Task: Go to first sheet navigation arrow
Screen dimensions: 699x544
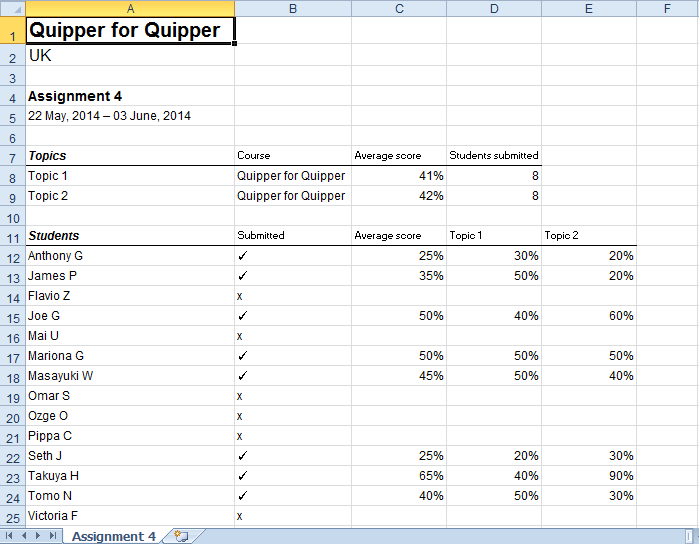Action: click(x=9, y=536)
